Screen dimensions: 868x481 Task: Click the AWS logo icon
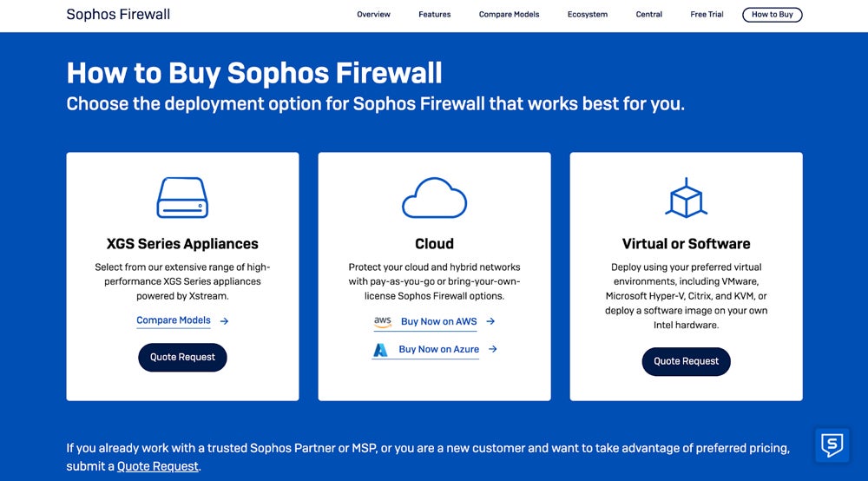(x=383, y=321)
